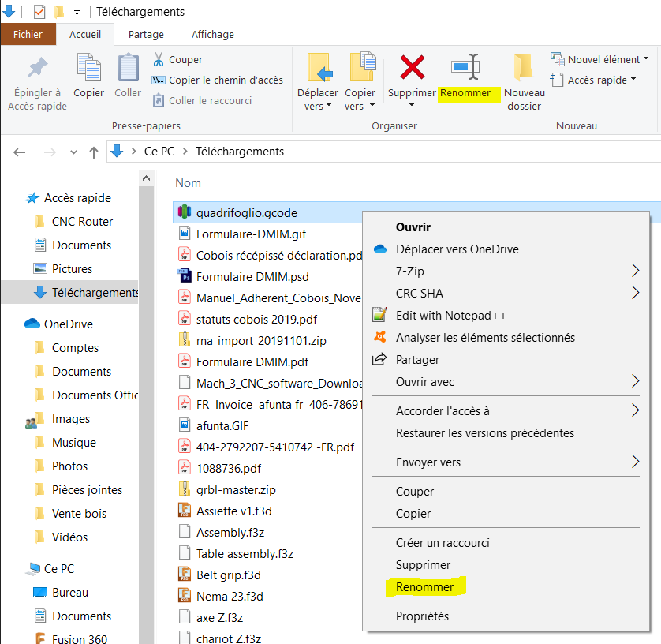Click the Nouveau dossier folder icon
The width and height of the screenshot is (661, 644).
click(524, 67)
